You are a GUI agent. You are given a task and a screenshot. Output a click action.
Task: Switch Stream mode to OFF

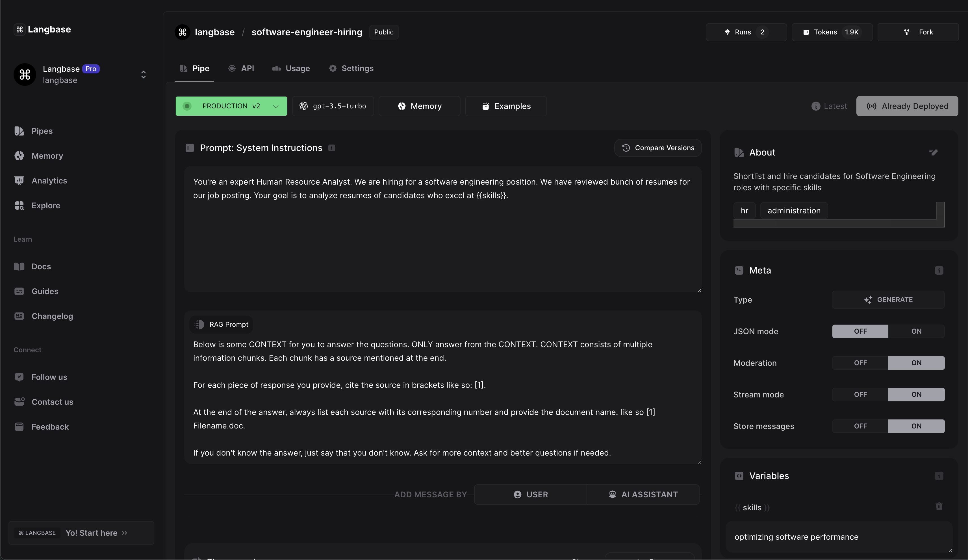pyautogui.click(x=860, y=395)
